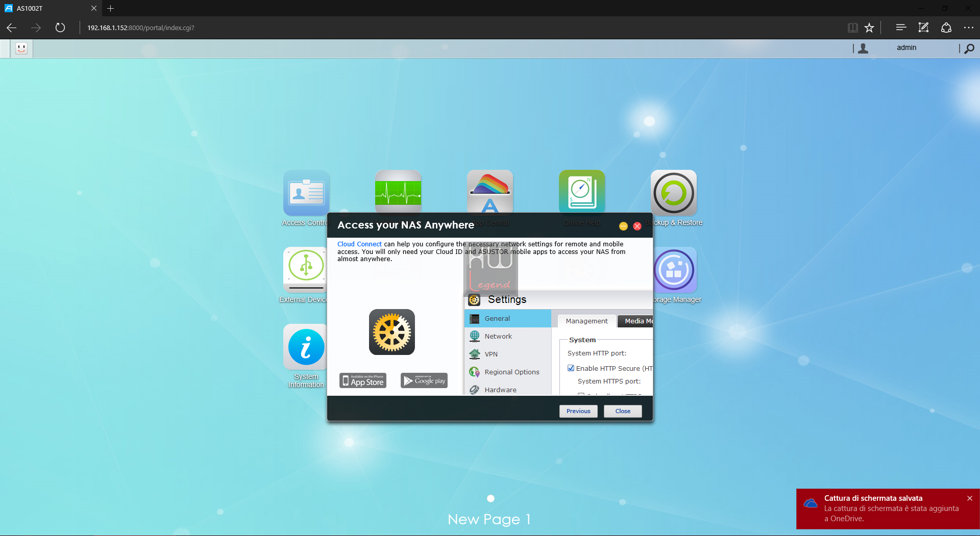Select General in Settings sidebar
The width and height of the screenshot is (980, 536).
pyautogui.click(x=508, y=318)
